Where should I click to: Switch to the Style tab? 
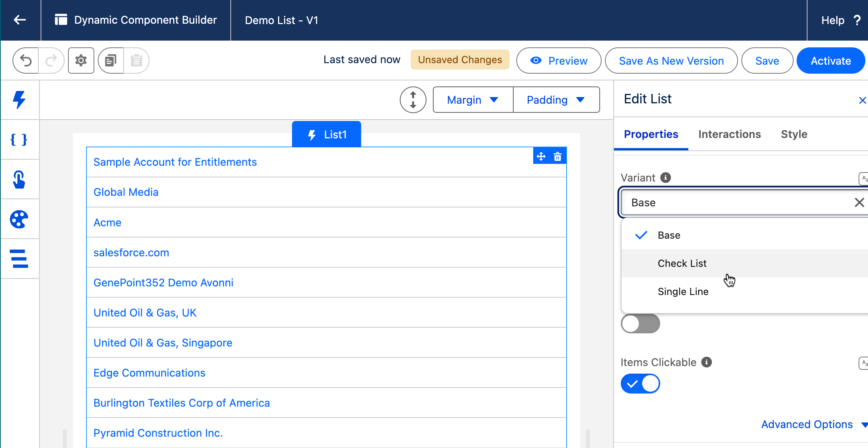[x=794, y=134]
